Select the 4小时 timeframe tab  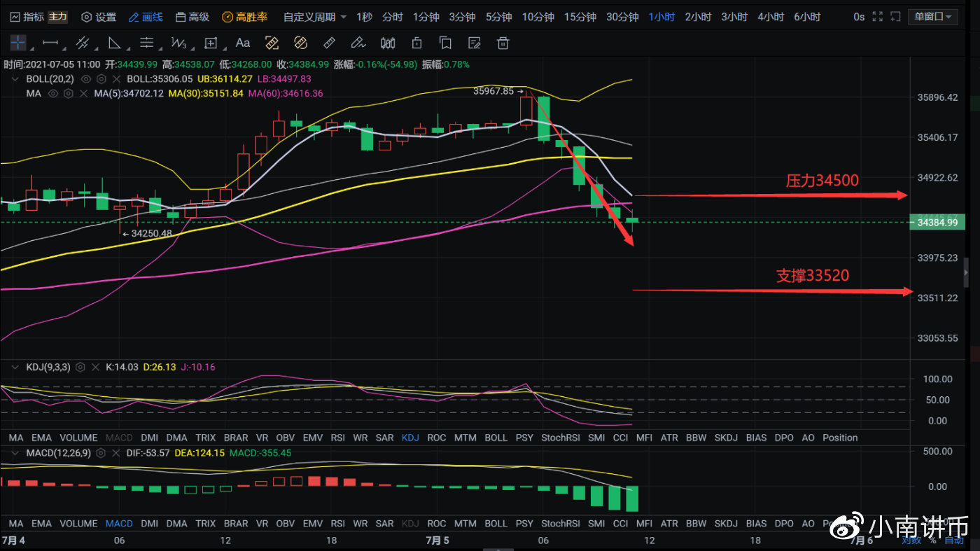coord(769,17)
